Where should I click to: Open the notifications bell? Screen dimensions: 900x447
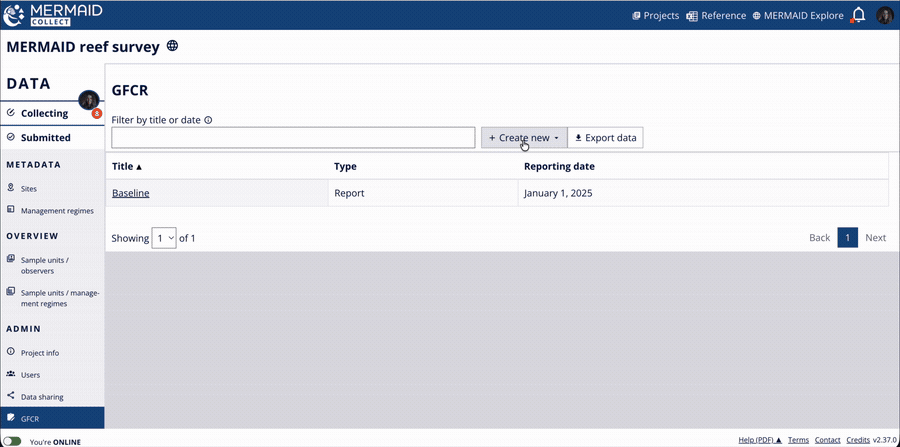858,15
